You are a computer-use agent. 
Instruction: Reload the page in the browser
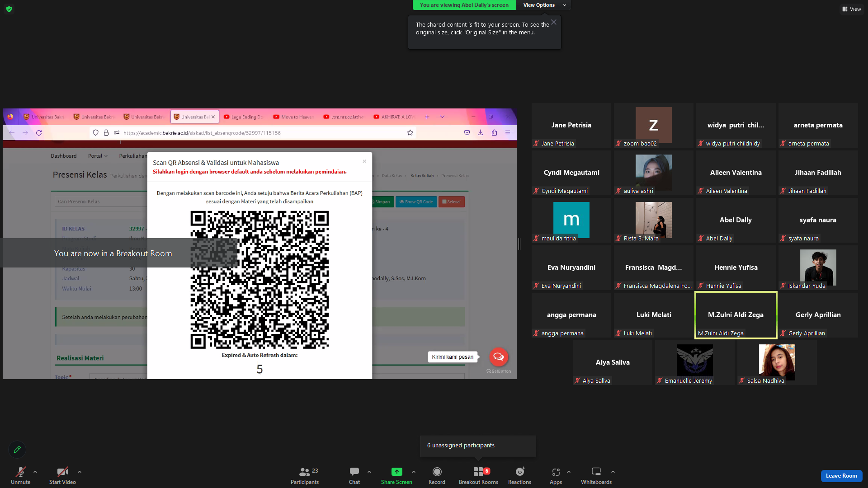tap(39, 133)
